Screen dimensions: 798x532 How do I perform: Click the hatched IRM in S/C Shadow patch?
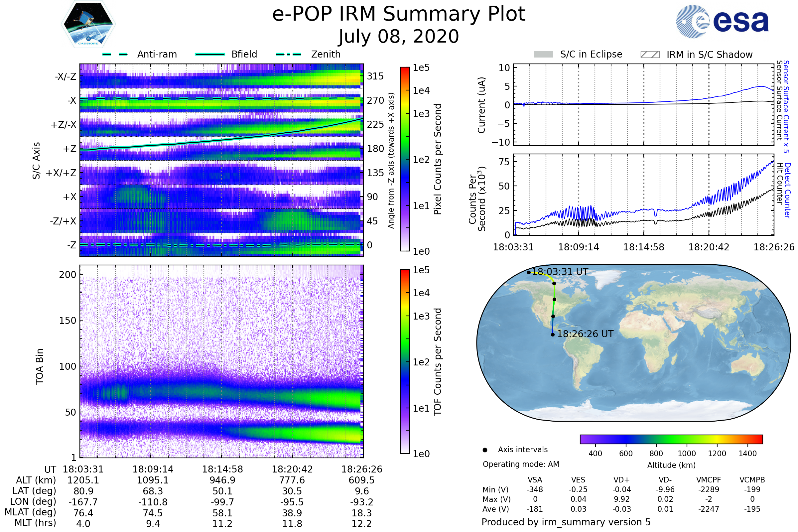point(650,55)
